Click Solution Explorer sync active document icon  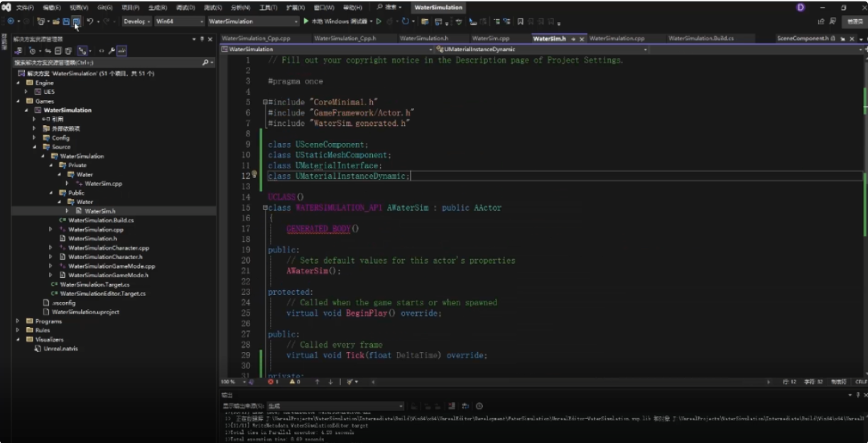pos(48,51)
